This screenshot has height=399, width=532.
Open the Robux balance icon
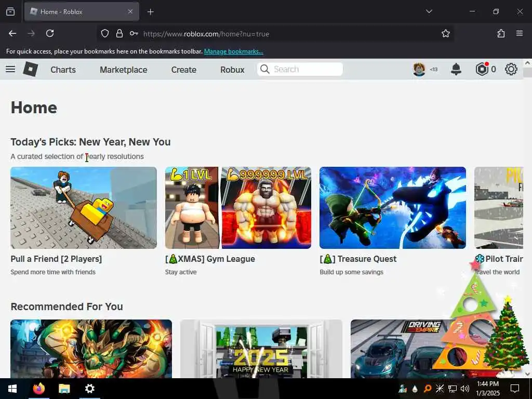click(482, 69)
